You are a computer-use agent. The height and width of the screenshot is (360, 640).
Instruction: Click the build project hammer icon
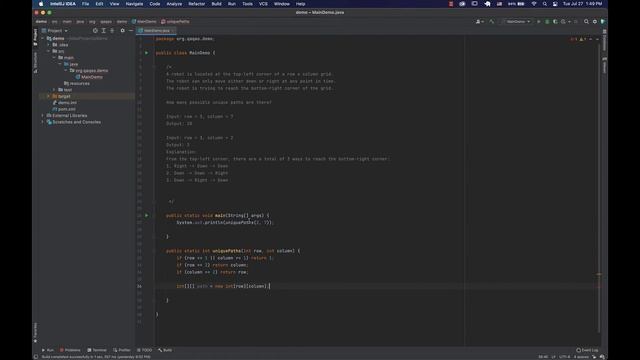click(x=492, y=22)
